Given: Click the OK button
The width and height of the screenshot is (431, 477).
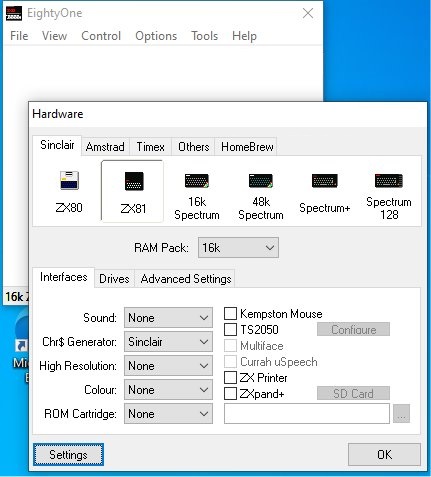Looking at the screenshot, I should (384, 454).
